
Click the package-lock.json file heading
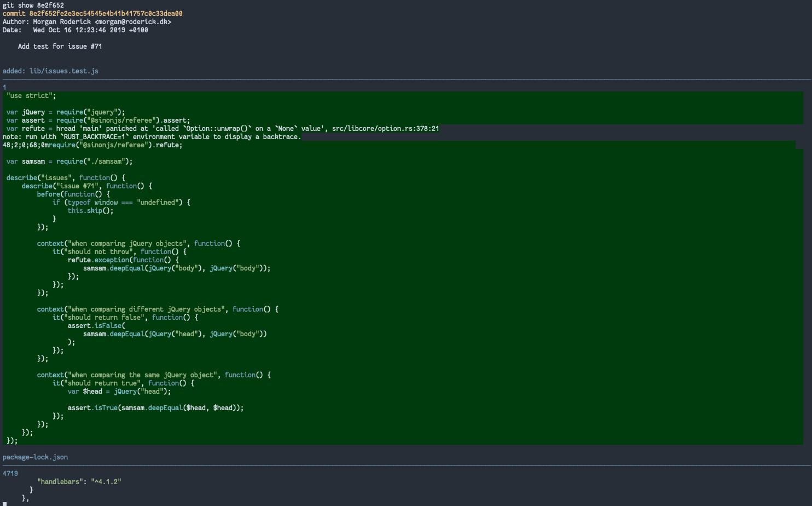click(35, 457)
